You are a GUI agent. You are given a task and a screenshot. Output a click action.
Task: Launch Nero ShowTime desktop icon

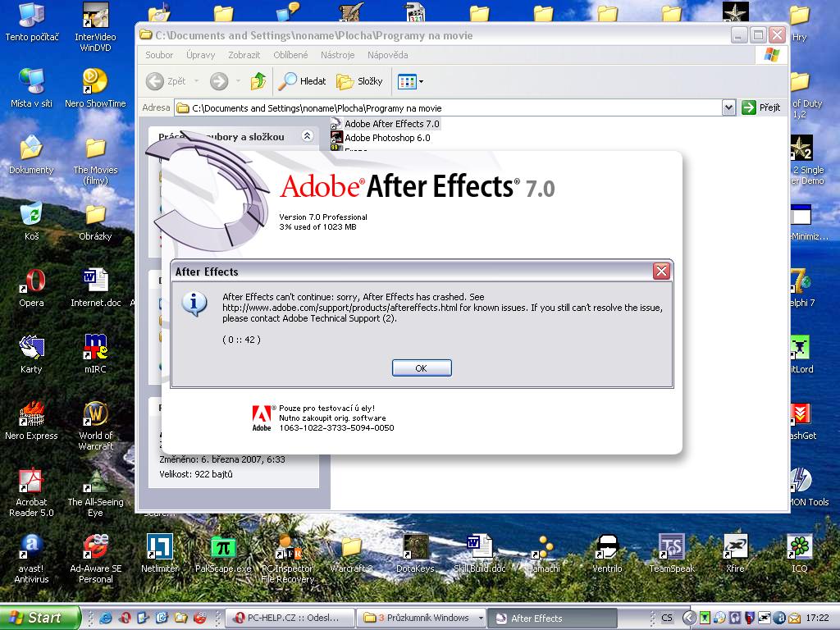95,89
